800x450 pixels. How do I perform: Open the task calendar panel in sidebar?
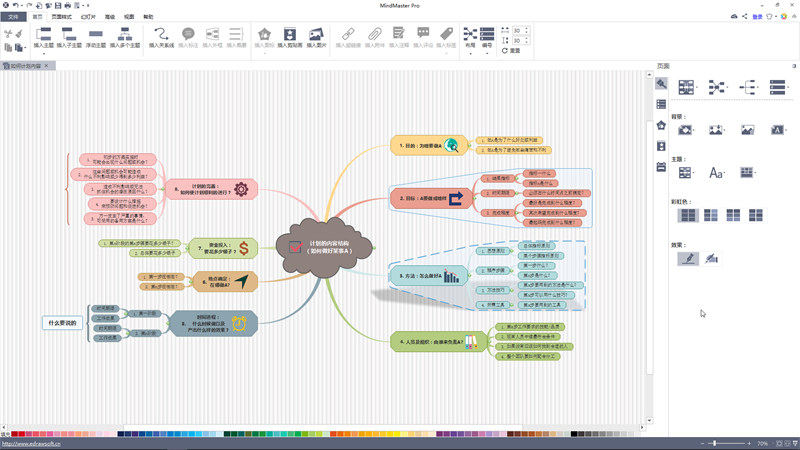(661, 167)
